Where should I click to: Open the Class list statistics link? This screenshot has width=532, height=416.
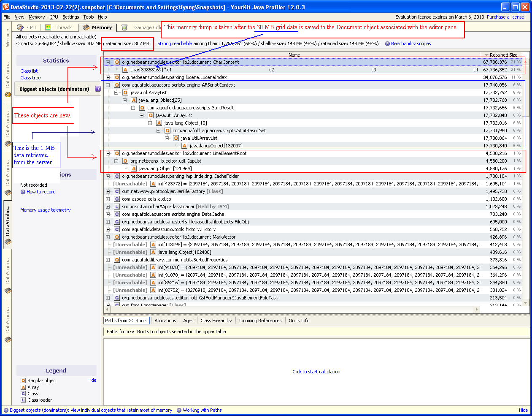tap(29, 71)
